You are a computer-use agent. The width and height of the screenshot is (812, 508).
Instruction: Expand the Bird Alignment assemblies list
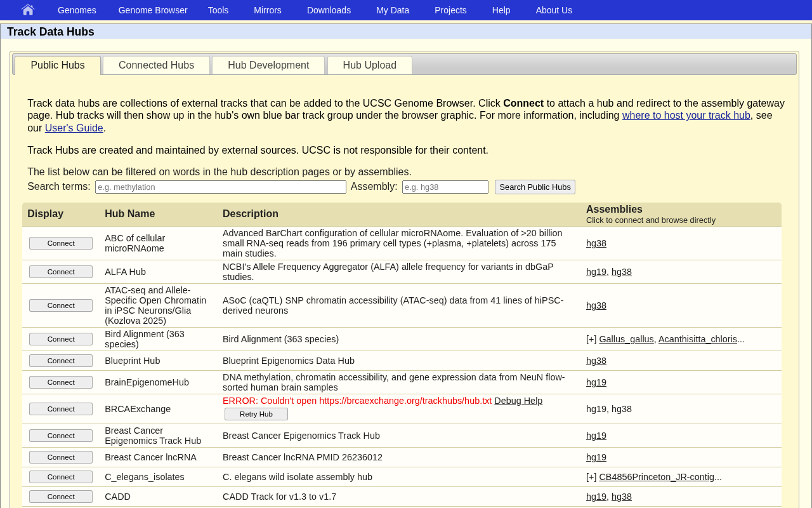point(591,339)
